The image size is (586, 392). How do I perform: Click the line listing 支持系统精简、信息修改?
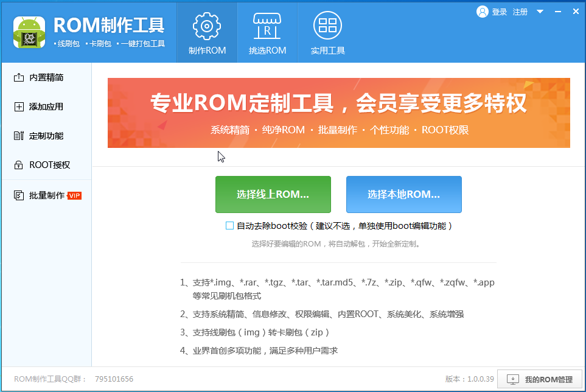(x=322, y=314)
